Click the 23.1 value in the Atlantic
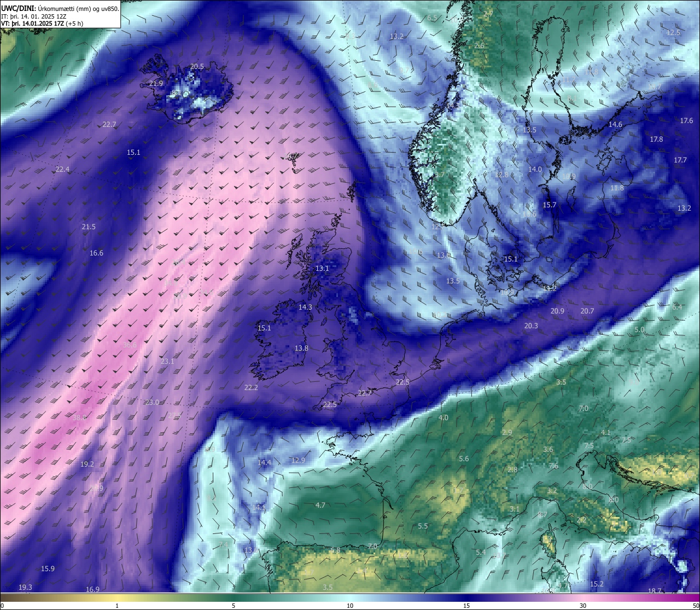This screenshot has height=610, width=700. point(167,361)
